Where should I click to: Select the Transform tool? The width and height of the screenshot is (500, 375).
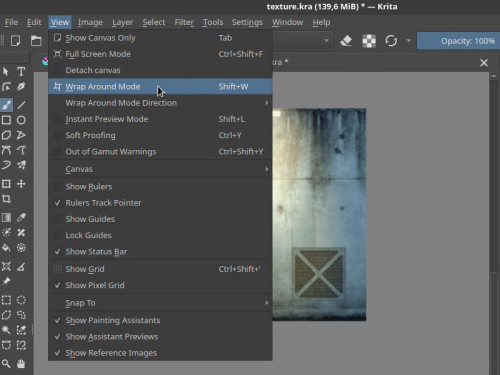coord(6,184)
